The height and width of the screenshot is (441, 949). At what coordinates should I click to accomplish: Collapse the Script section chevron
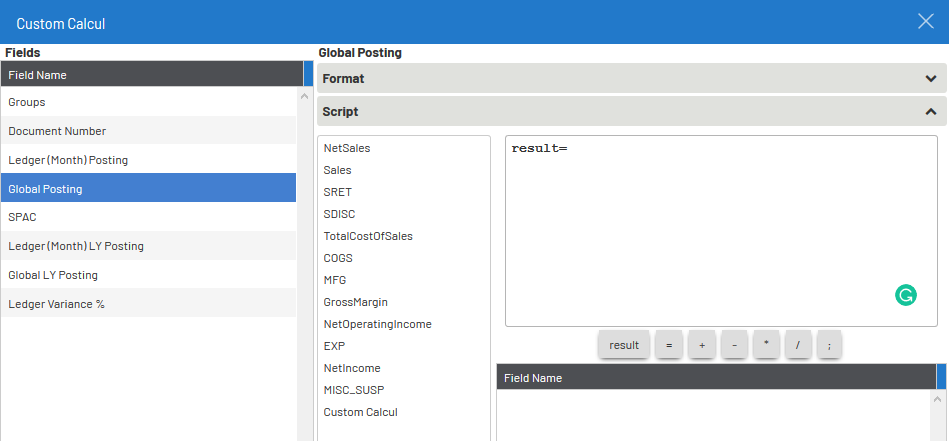tap(931, 112)
